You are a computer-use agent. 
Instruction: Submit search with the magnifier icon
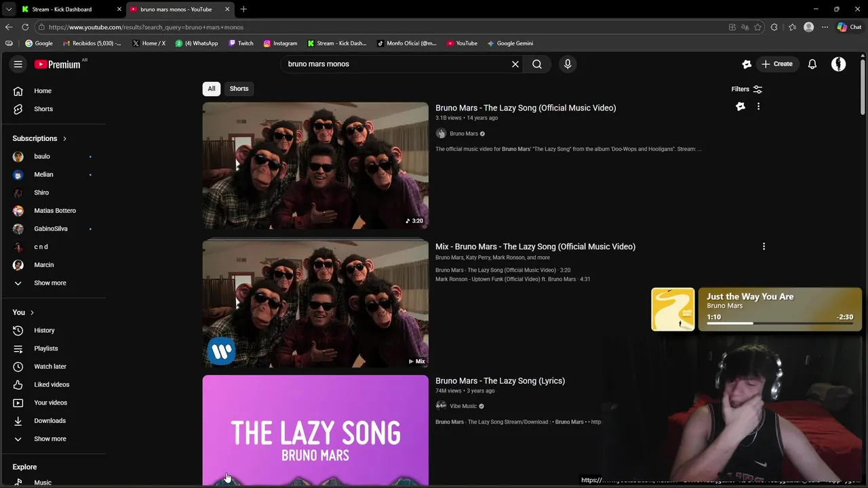[537, 64]
